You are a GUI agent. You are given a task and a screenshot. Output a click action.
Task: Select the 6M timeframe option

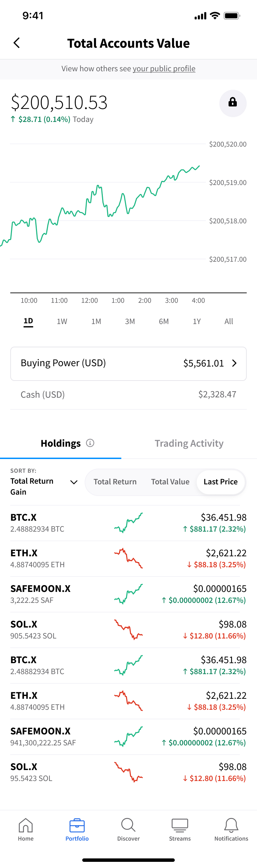(164, 321)
